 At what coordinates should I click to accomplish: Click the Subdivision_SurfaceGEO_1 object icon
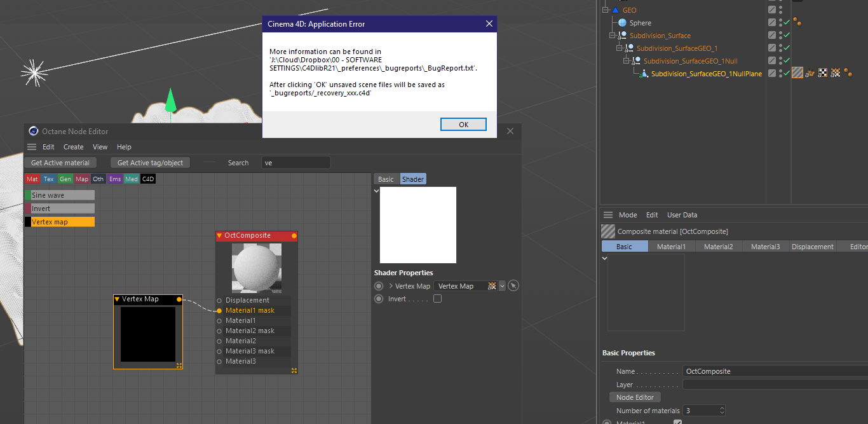(630, 48)
